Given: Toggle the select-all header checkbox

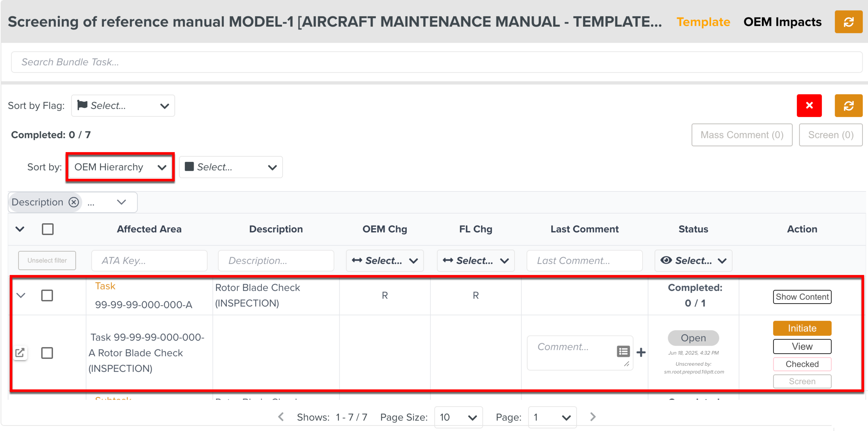Looking at the screenshot, I should 48,229.
